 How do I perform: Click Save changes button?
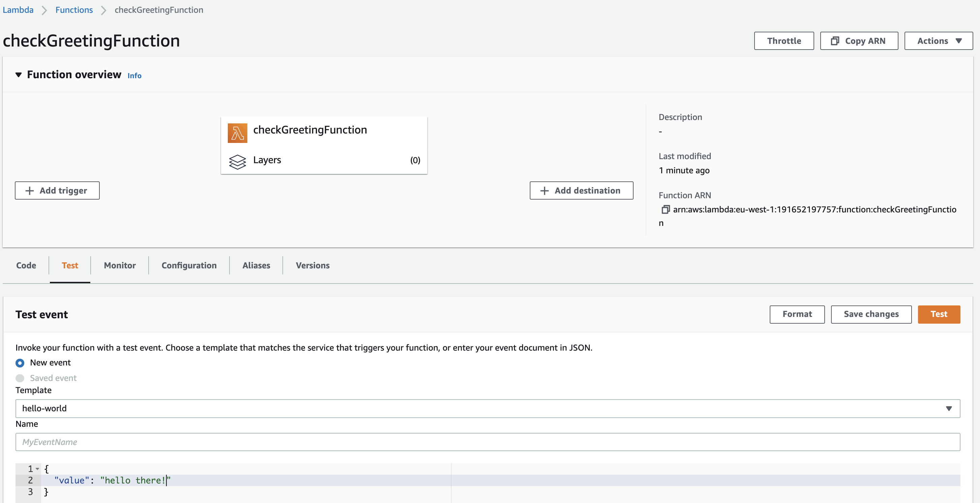click(x=871, y=314)
